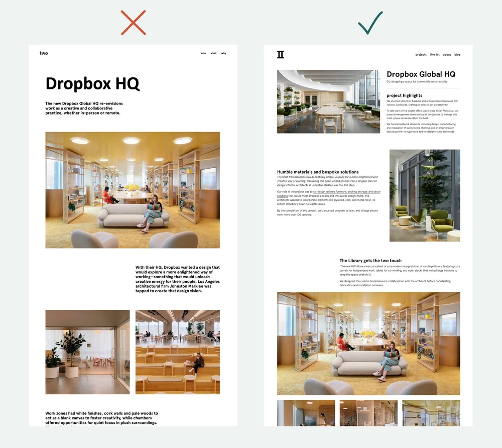This screenshot has height=448, width=502.
Task: Click the "project highlights" subheading
Action: [x=404, y=95]
